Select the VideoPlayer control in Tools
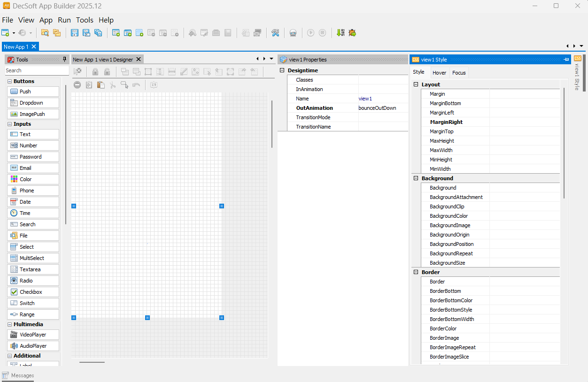Image resolution: width=588 pixels, height=382 pixels. pyautogui.click(x=33, y=335)
